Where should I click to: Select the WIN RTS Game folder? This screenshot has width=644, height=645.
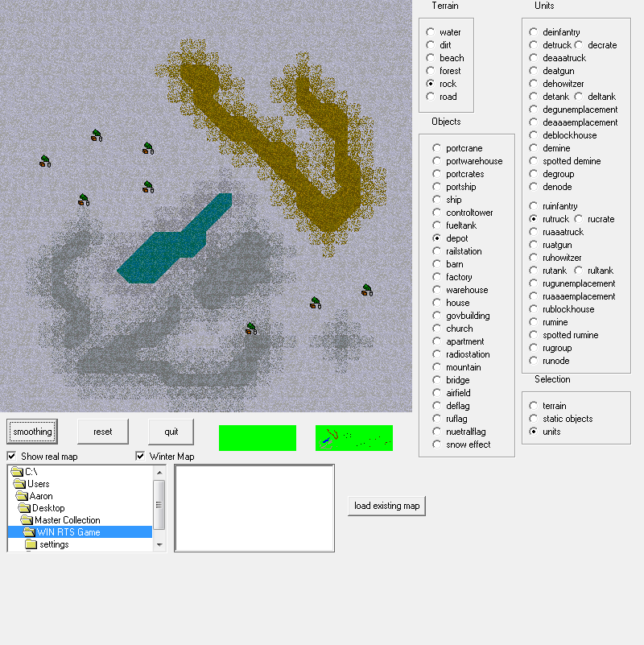(80, 532)
